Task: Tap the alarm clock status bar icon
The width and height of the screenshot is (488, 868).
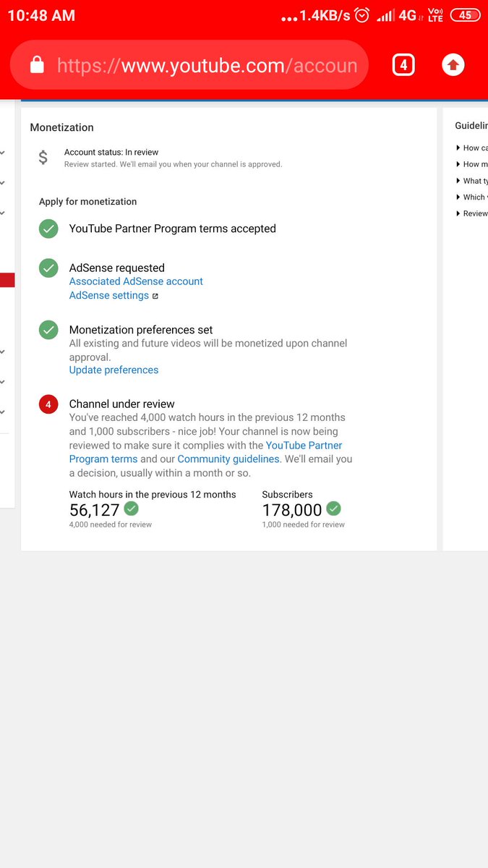Action: point(362,15)
